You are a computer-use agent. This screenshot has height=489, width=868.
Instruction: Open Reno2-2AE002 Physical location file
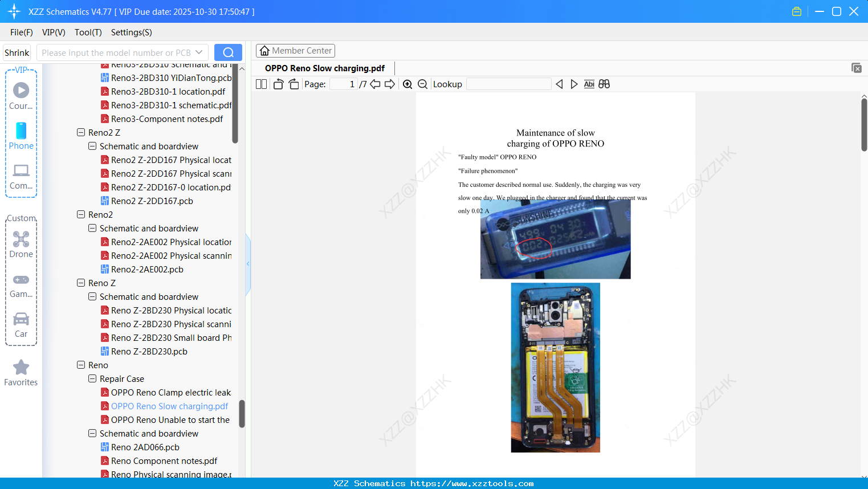pyautogui.click(x=166, y=242)
